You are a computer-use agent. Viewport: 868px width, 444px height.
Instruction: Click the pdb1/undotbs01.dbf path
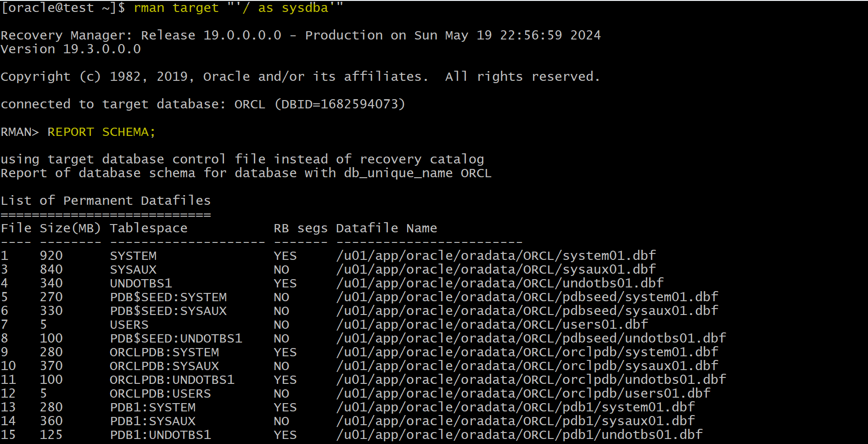click(519, 435)
